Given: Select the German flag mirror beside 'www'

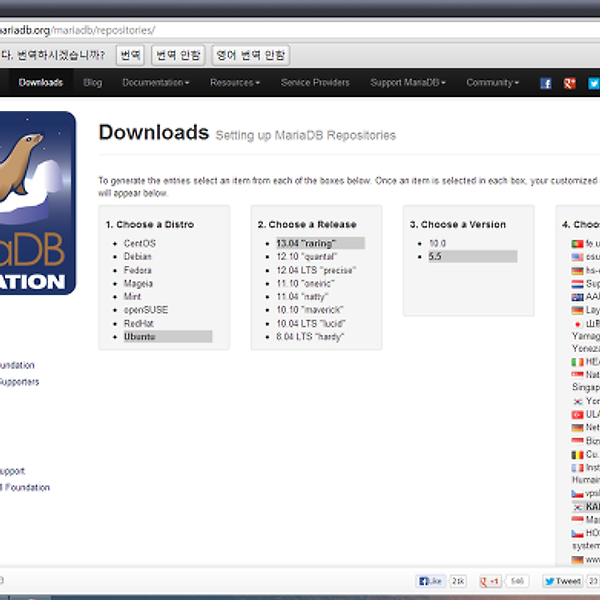Looking at the screenshot, I should (x=577, y=560).
